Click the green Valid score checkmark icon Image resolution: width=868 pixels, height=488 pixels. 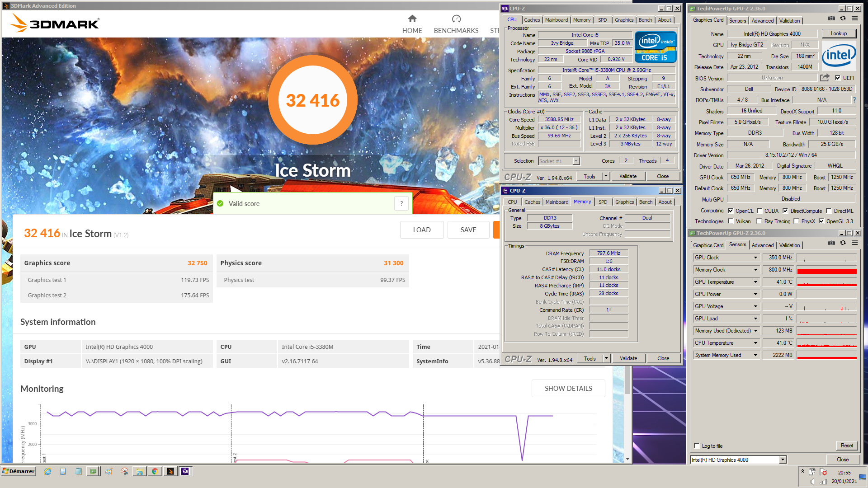220,204
